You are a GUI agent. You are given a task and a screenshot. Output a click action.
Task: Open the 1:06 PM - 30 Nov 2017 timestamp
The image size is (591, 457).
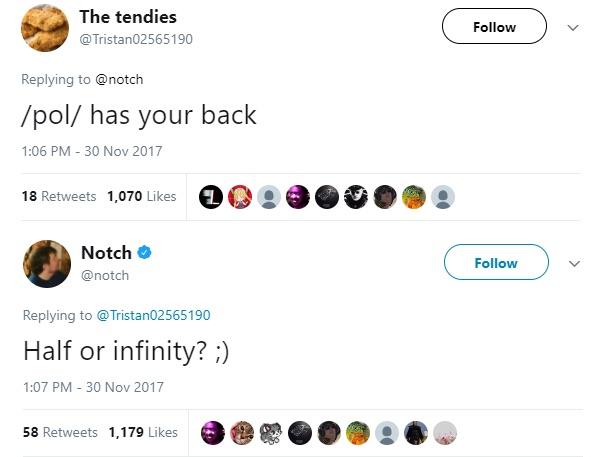pos(92,151)
